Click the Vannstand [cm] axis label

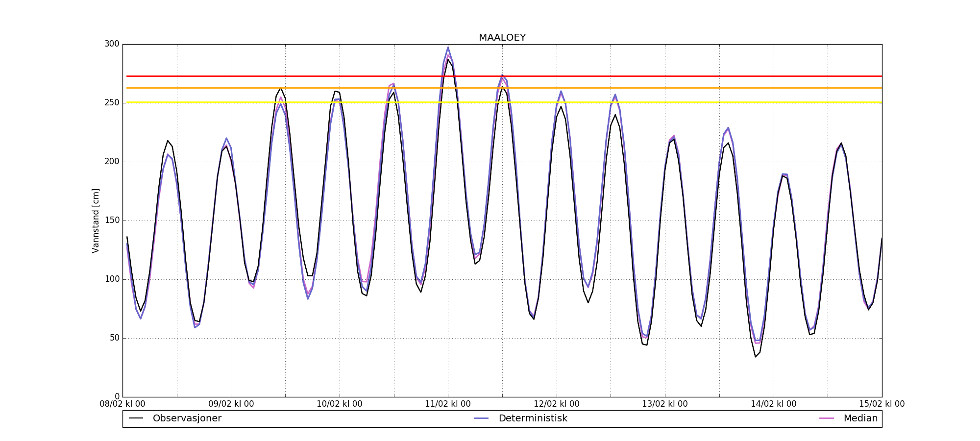(x=96, y=220)
